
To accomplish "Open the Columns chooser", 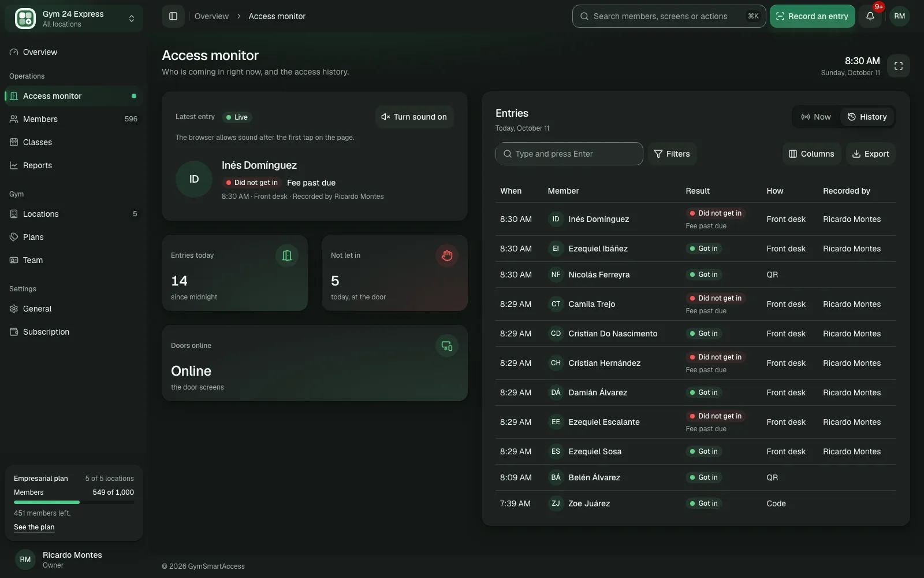I will (x=811, y=154).
